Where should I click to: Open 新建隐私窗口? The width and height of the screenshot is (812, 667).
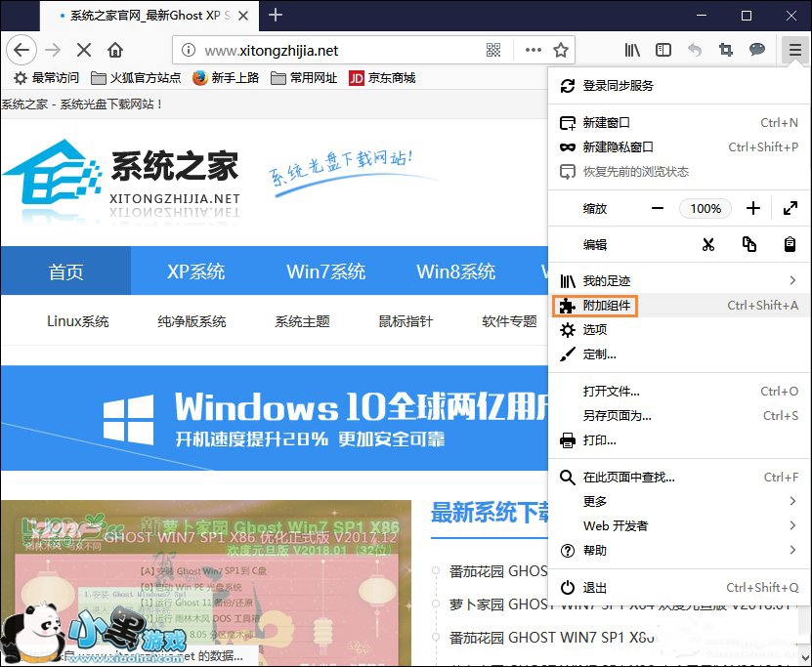coord(679,146)
